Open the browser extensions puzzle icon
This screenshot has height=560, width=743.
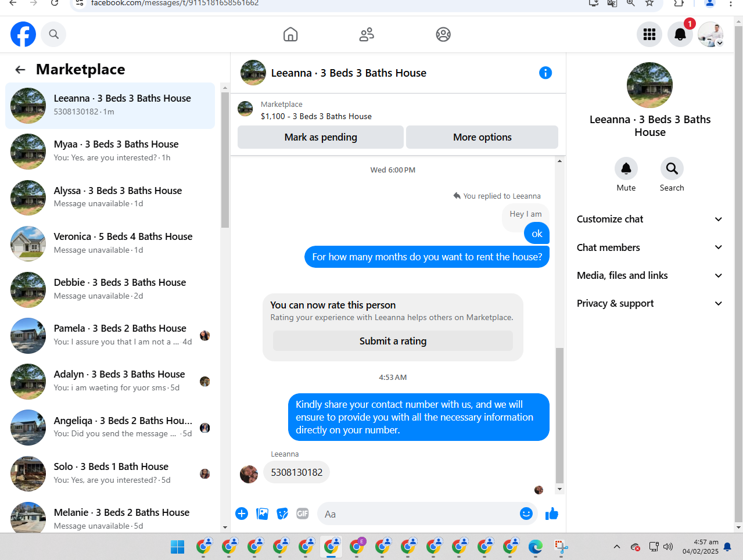(679, 3)
